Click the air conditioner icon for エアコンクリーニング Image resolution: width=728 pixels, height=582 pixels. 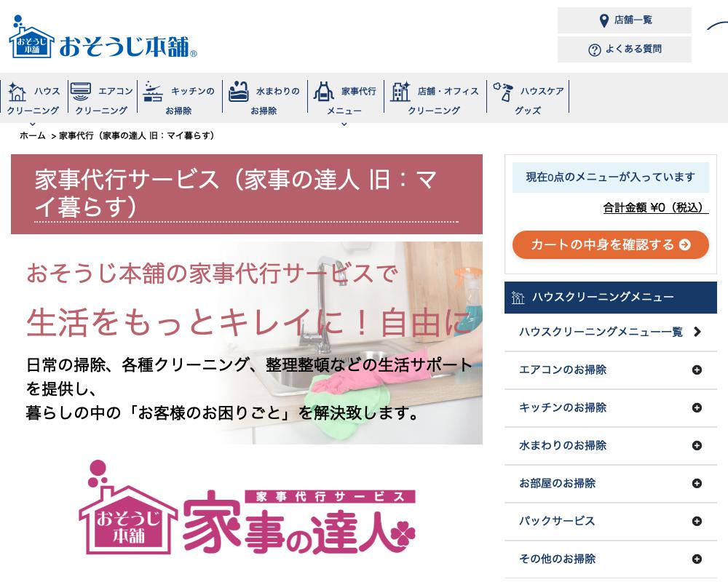pyautogui.click(x=82, y=91)
